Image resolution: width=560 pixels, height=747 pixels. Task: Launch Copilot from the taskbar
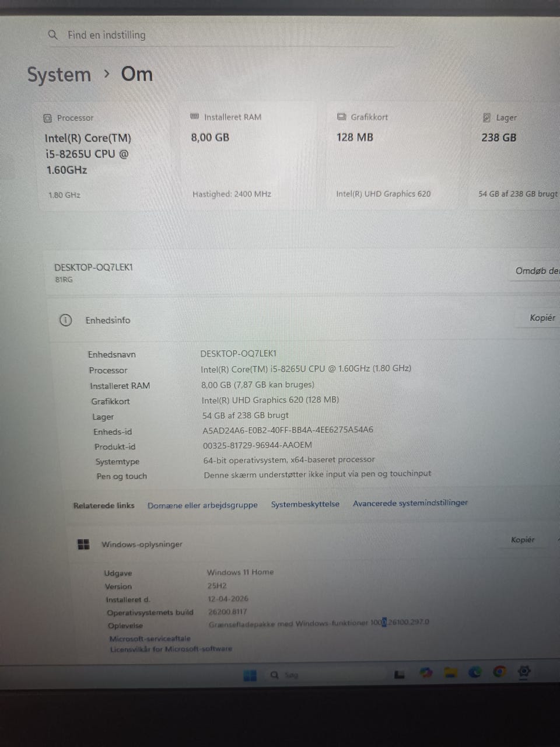point(426,673)
